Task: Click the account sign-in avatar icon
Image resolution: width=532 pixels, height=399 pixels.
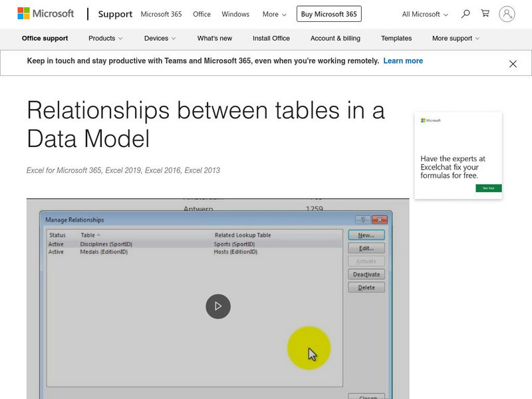Action: tap(507, 14)
